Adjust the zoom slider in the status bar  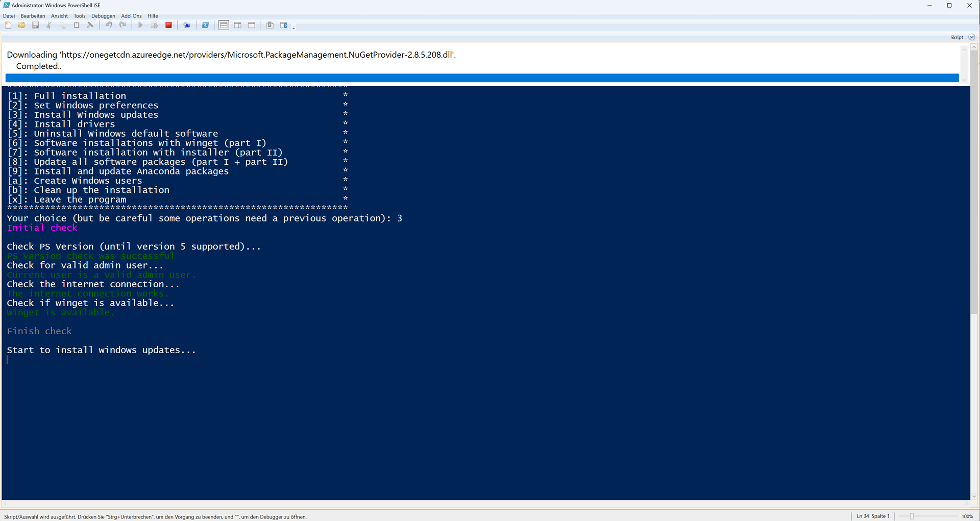[912, 516]
